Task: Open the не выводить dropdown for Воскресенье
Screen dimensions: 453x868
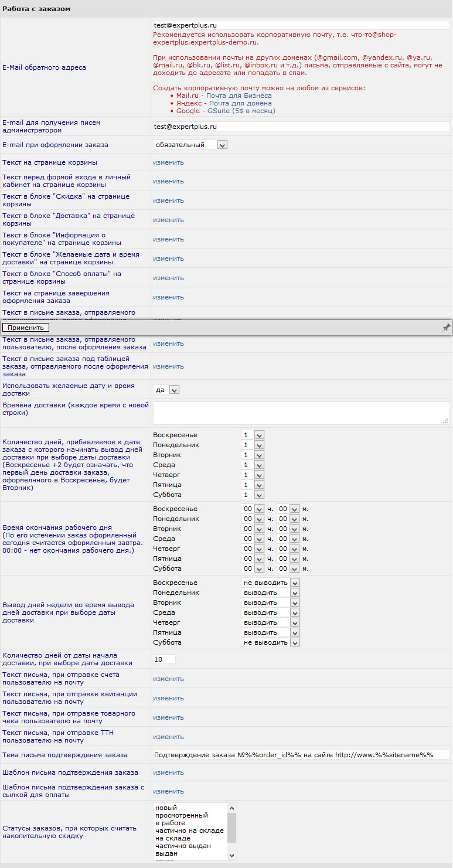Action: click(x=271, y=583)
